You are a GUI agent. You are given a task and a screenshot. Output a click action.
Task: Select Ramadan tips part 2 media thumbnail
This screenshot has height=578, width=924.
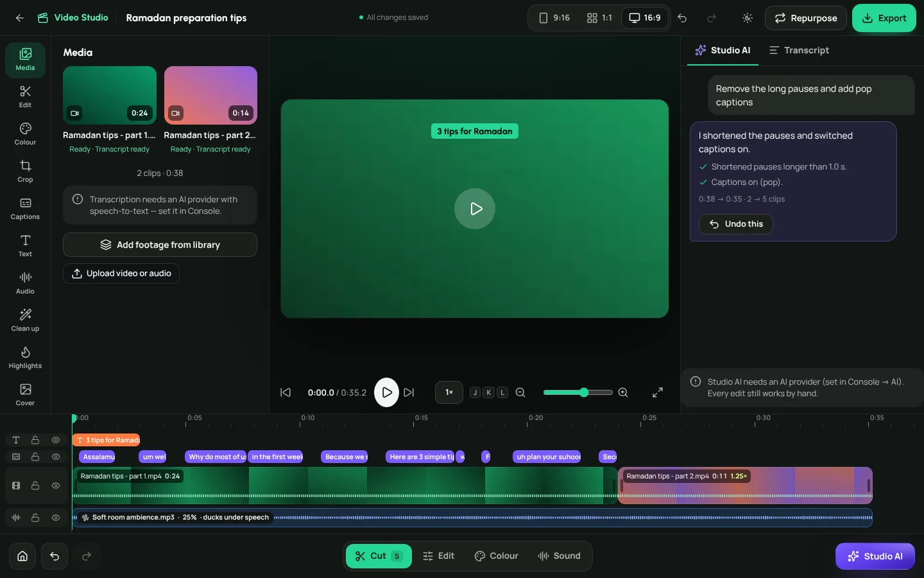click(x=210, y=95)
